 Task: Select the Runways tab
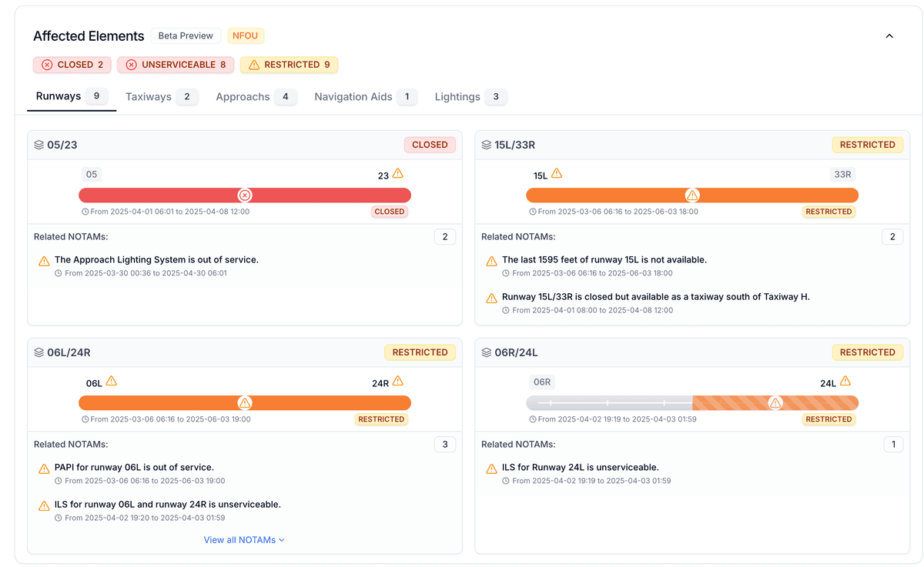click(71, 97)
